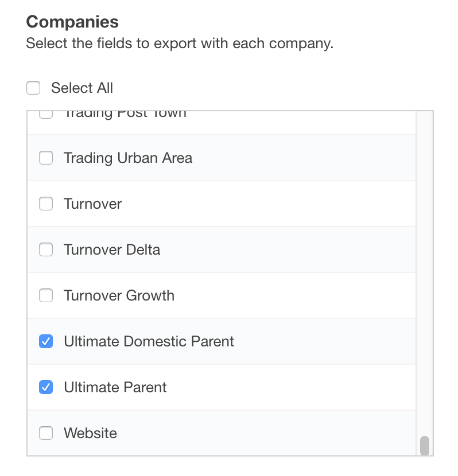The image size is (458, 476).
Task: Click the 'Turnover Growth' label text
Action: pos(119,295)
